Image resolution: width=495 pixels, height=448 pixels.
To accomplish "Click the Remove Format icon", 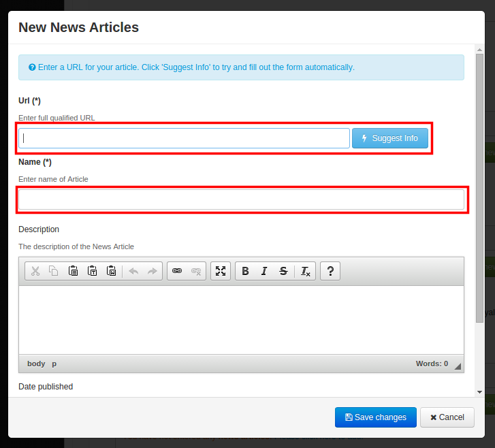I will [305, 271].
